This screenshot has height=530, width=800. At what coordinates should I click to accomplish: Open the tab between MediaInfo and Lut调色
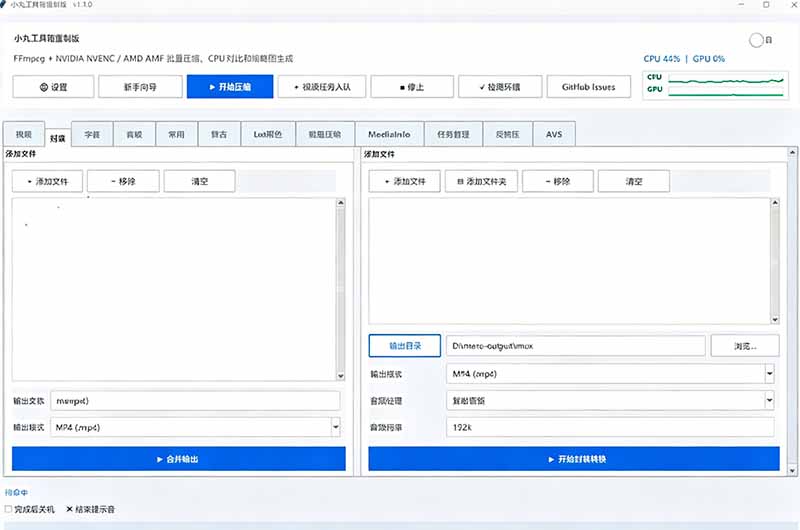[x=325, y=134]
